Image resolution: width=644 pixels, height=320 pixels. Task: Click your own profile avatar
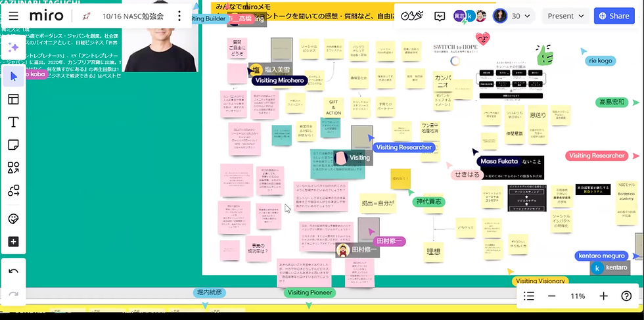[500, 16]
